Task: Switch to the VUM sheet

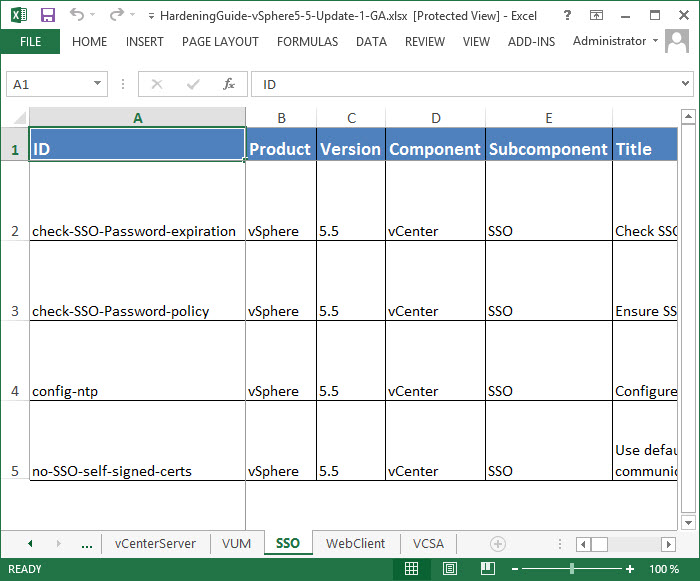Action: [x=237, y=543]
